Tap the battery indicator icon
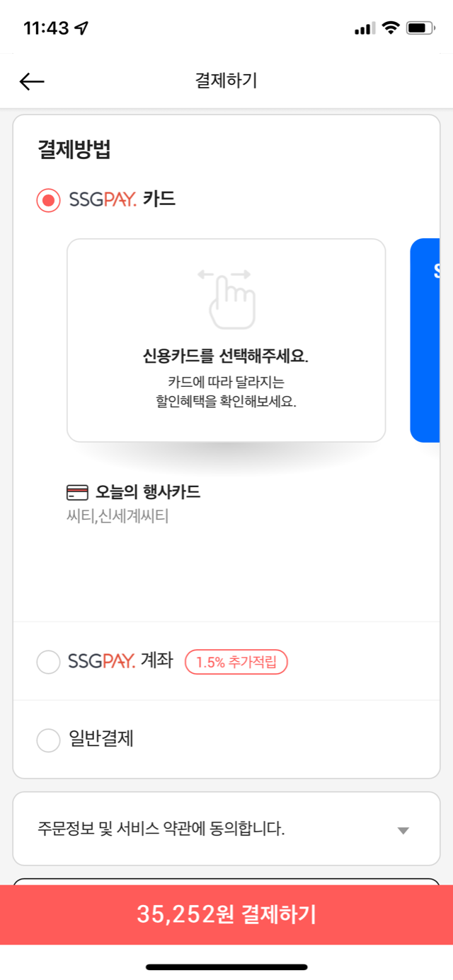This screenshot has height=980, width=453. point(421,28)
